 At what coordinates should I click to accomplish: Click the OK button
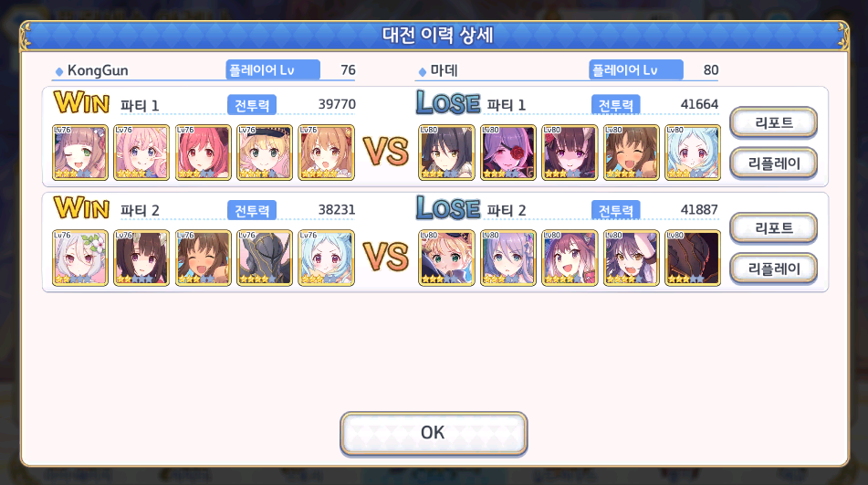pos(434,433)
